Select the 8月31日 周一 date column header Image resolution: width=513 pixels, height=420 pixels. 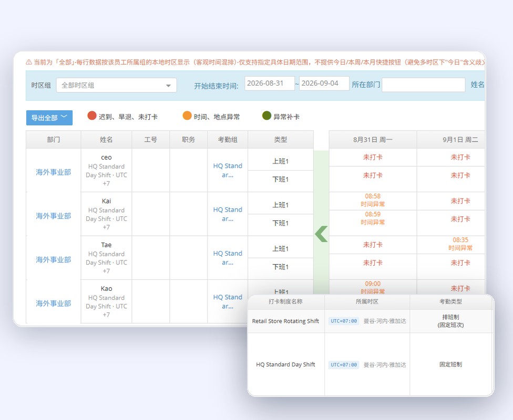373,140
